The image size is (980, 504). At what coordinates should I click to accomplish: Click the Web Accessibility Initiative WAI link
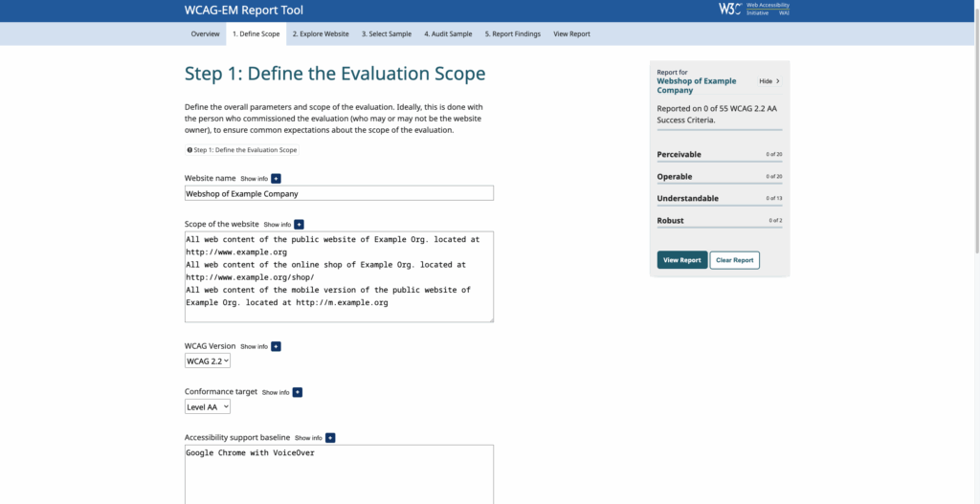point(768,9)
